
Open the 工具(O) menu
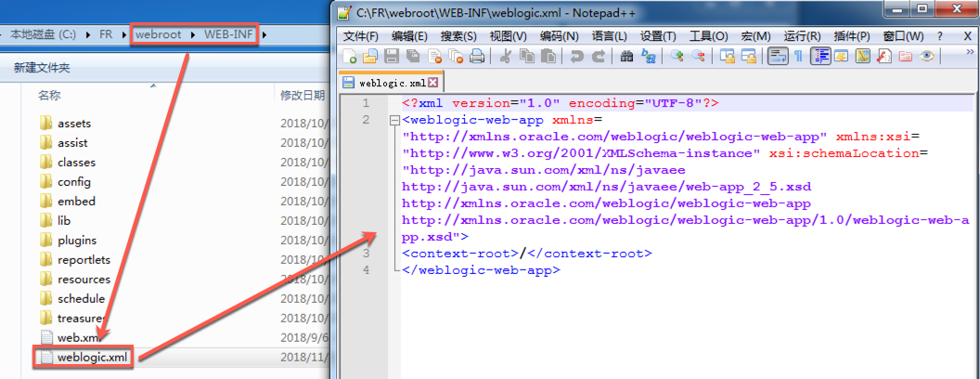[x=709, y=36]
